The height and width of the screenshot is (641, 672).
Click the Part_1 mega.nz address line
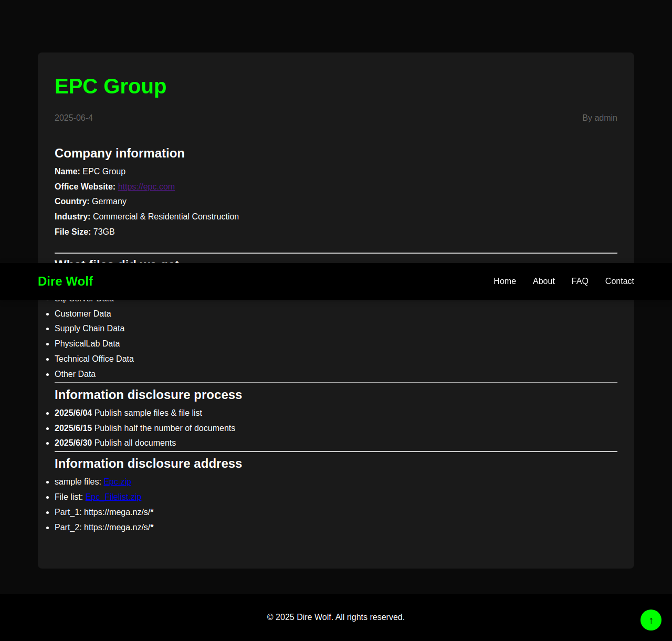(x=104, y=512)
